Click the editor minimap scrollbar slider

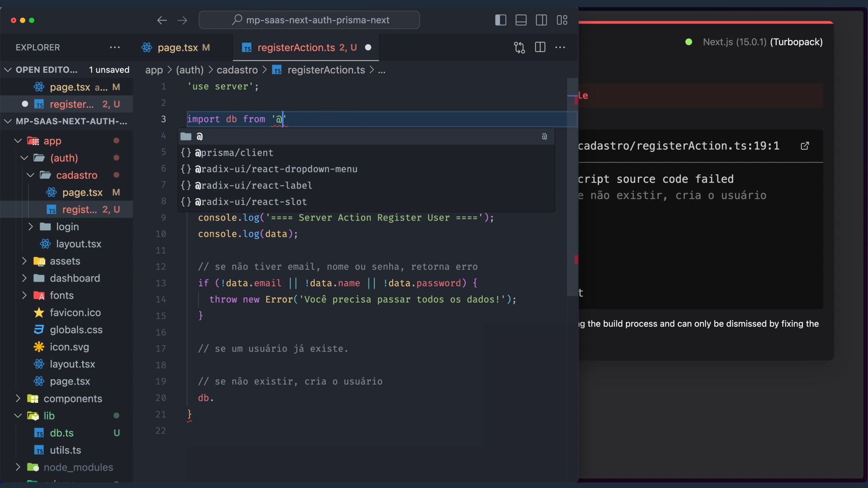point(572,188)
